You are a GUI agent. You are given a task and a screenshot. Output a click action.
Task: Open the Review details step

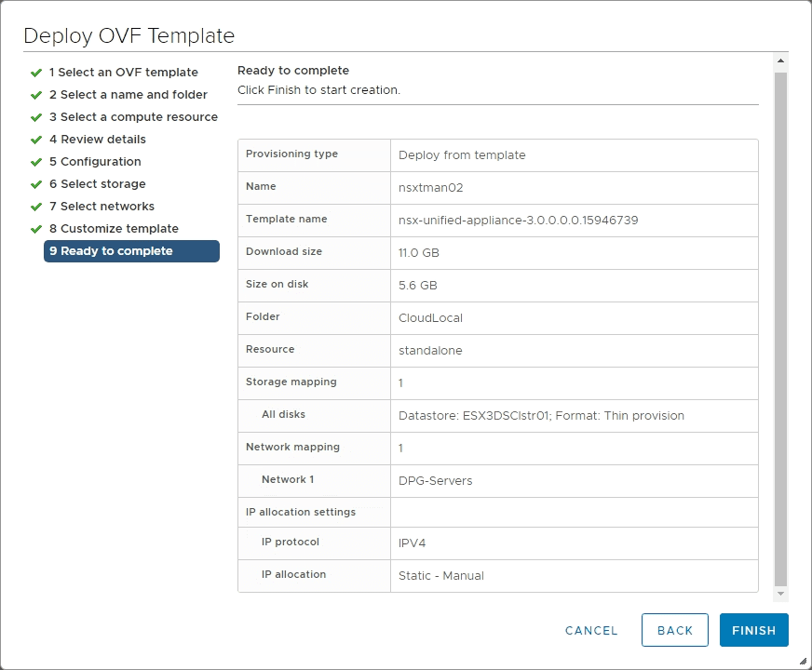pyautogui.click(x=98, y=139)
